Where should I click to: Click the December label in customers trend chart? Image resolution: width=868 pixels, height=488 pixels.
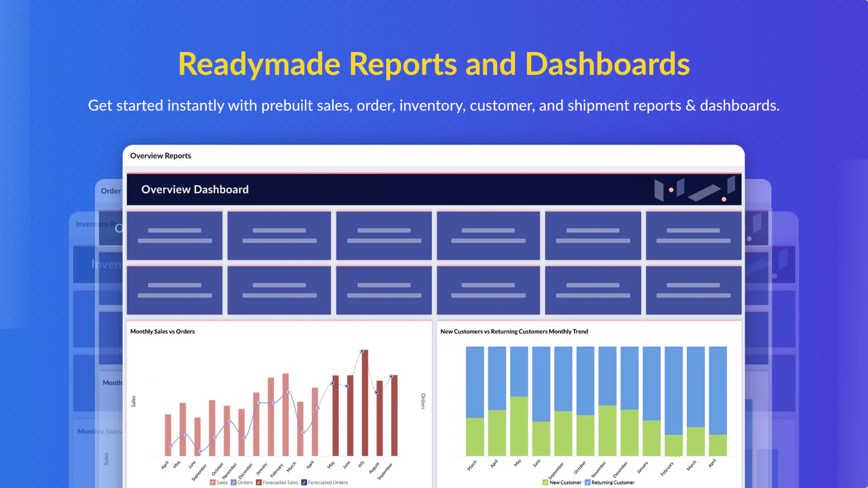click(x=620, y=470)
